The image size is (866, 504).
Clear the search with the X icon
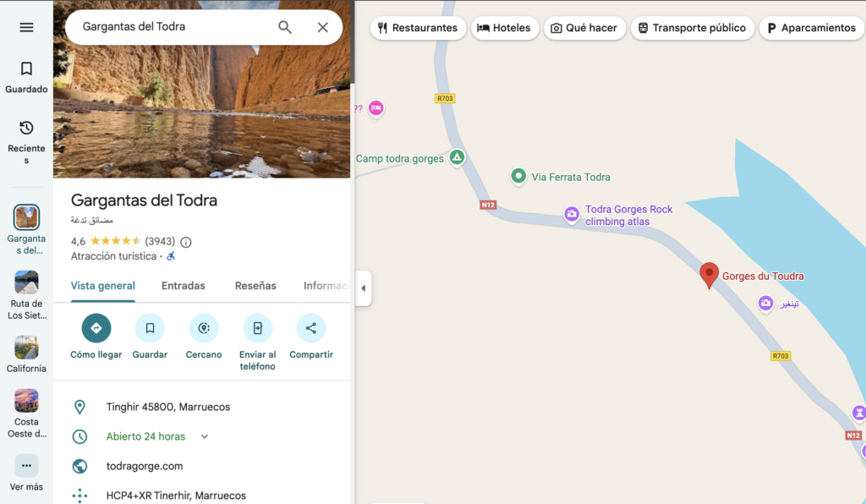(322, 27)
